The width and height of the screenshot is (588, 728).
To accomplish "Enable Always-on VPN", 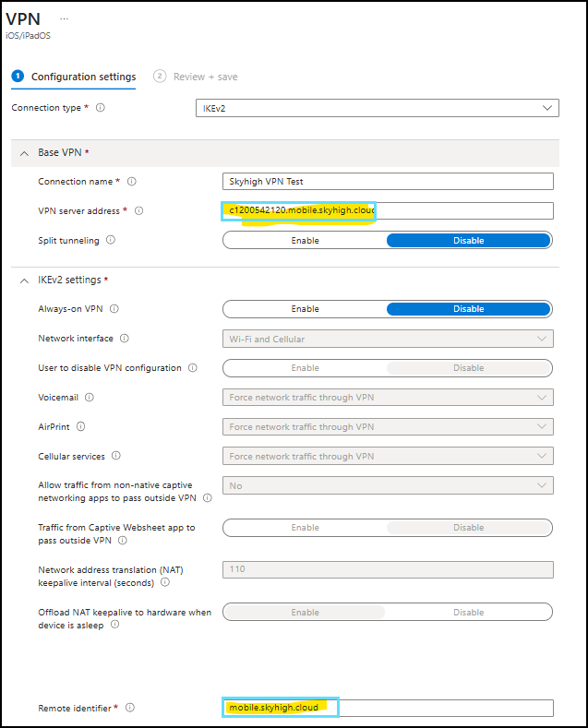I will tap(305, 309).
